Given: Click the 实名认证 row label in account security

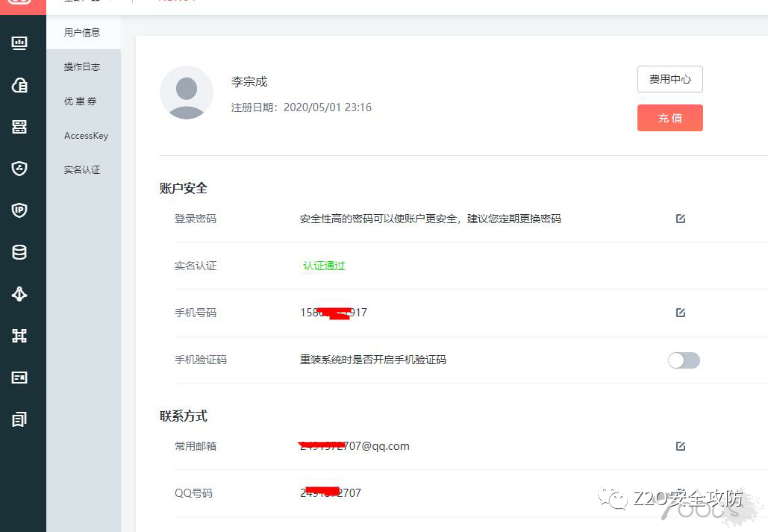Looking at the screenshot, I should point(196,266).
